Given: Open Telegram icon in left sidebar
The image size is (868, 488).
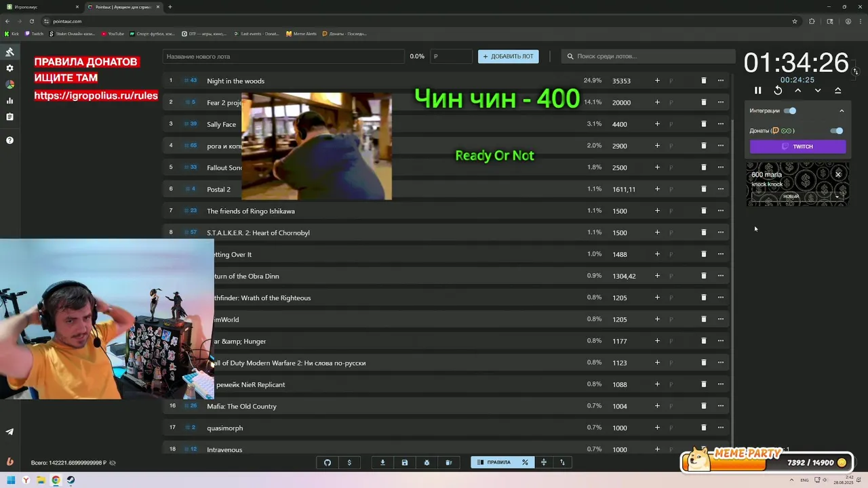Looking at the screenshot, I should click(9, 432).
